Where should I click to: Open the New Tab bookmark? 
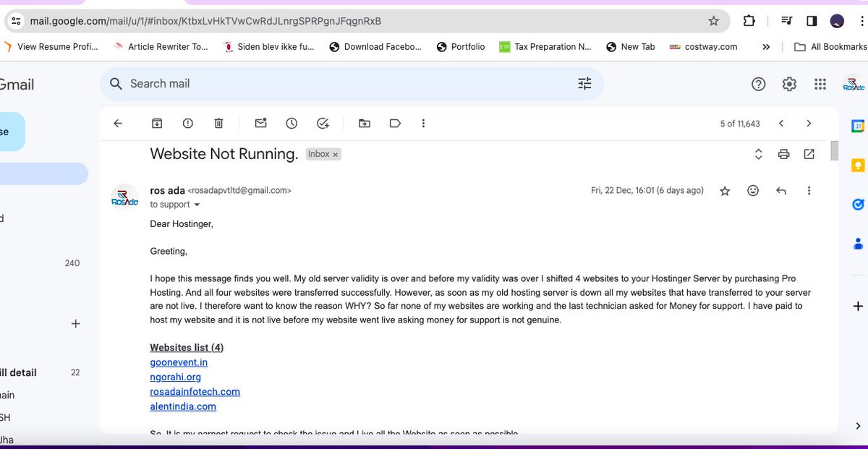coord(631,46)
